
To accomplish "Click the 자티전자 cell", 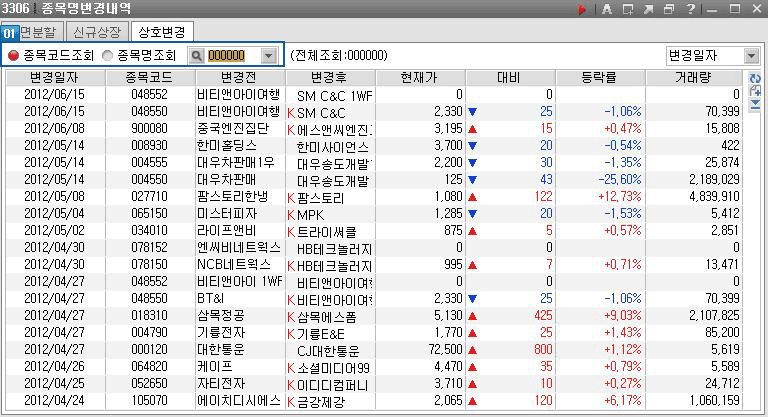I will (x=240, y=384).
